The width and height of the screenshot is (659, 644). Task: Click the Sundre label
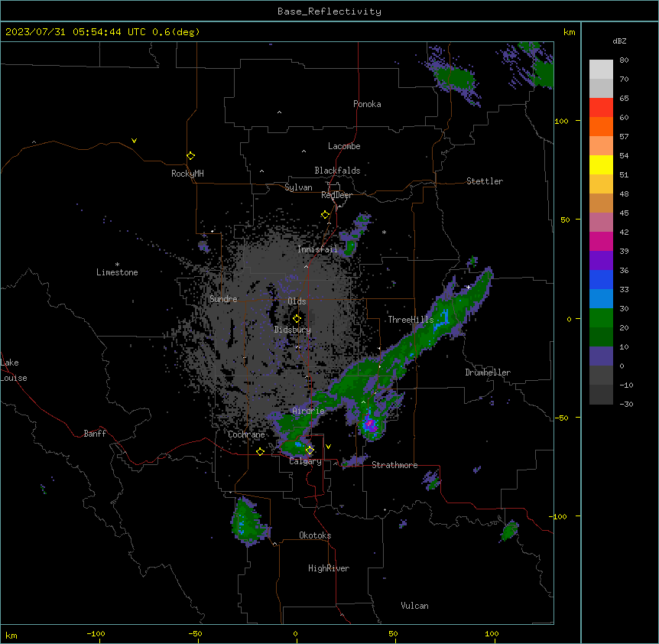[x=223, y=299]
